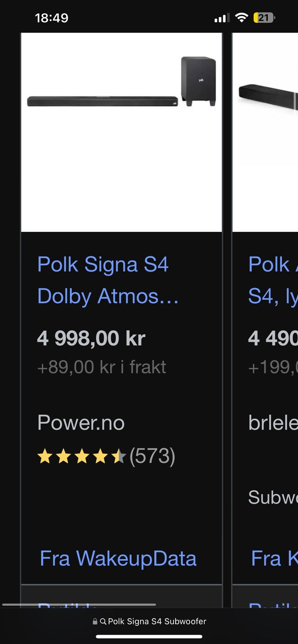
Task: Tap the Wi-Fi status icon
Action: pyautogui.click(x=242, y=17)
